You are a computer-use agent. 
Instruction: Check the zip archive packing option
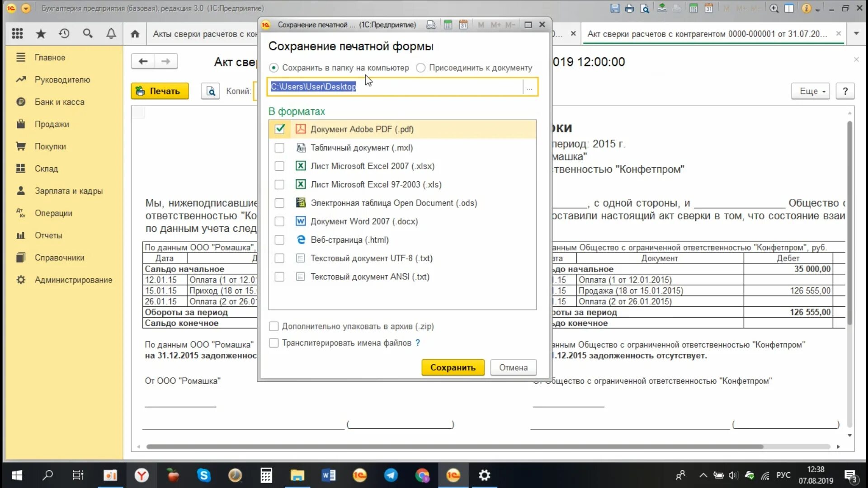coord(274,326)
